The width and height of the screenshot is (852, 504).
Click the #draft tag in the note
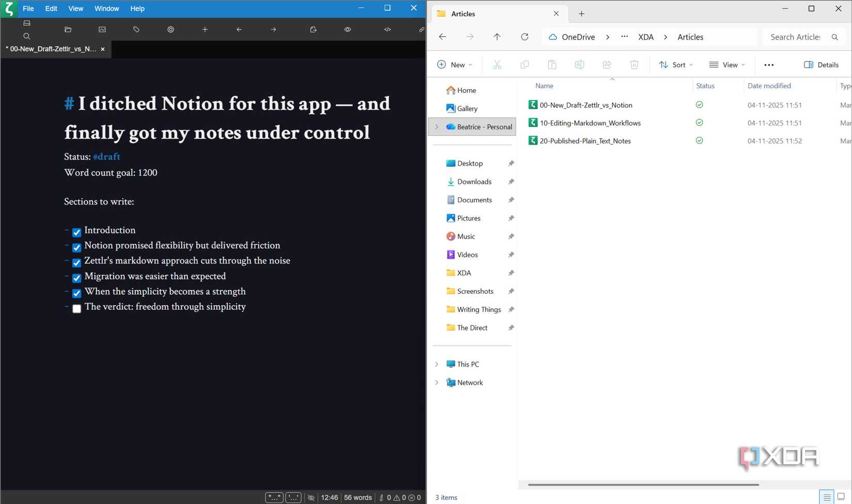[x=107, y=156]
